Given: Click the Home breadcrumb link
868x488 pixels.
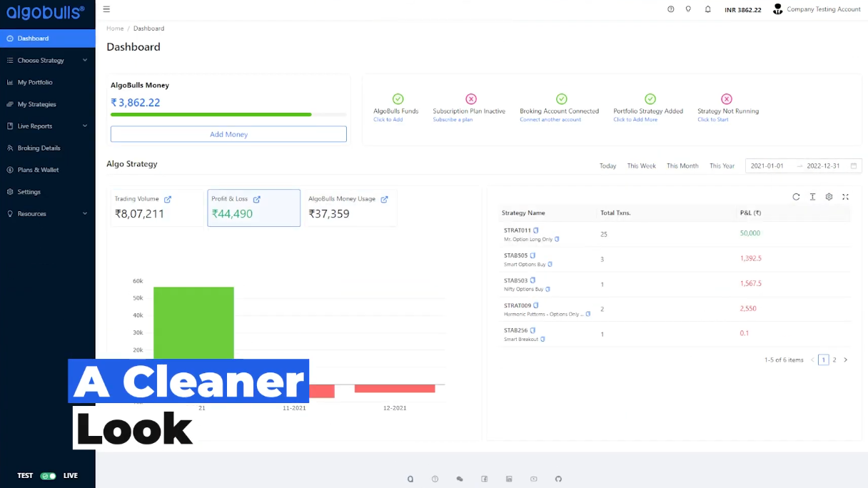Looking at the screenshot, I should tap(115, 29).
